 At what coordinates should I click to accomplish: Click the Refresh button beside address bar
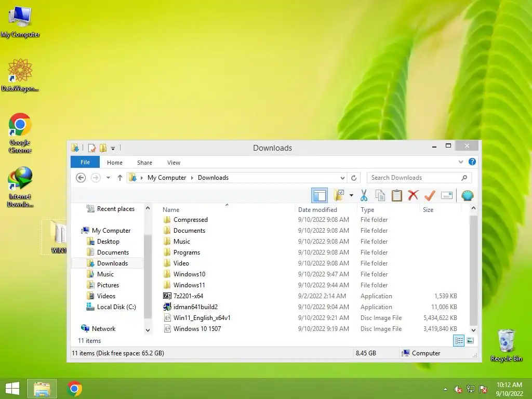point(354,178)
